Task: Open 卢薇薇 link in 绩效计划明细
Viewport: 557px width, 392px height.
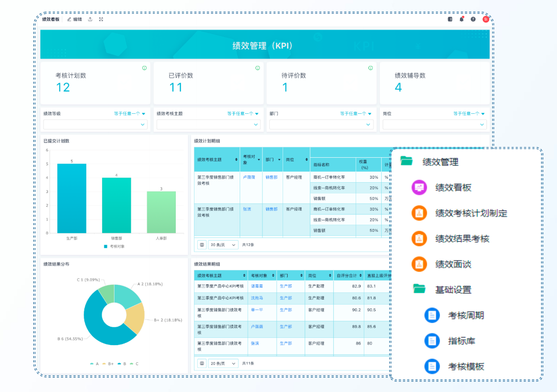Action: (249, 178)
